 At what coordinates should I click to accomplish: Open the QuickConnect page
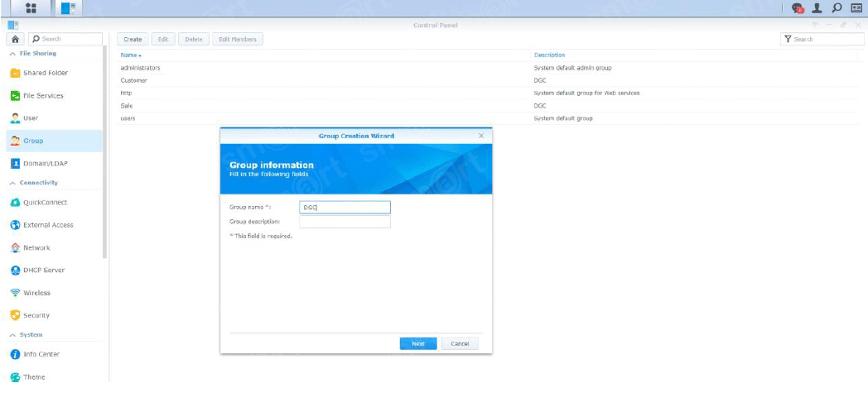pyautogui.click(x=55, y=203)
